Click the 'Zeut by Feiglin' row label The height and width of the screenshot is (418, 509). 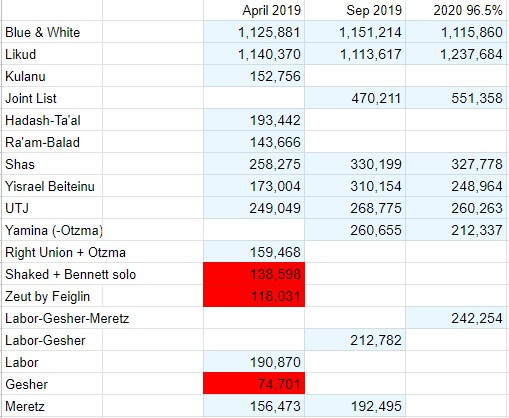pos(48,296)
